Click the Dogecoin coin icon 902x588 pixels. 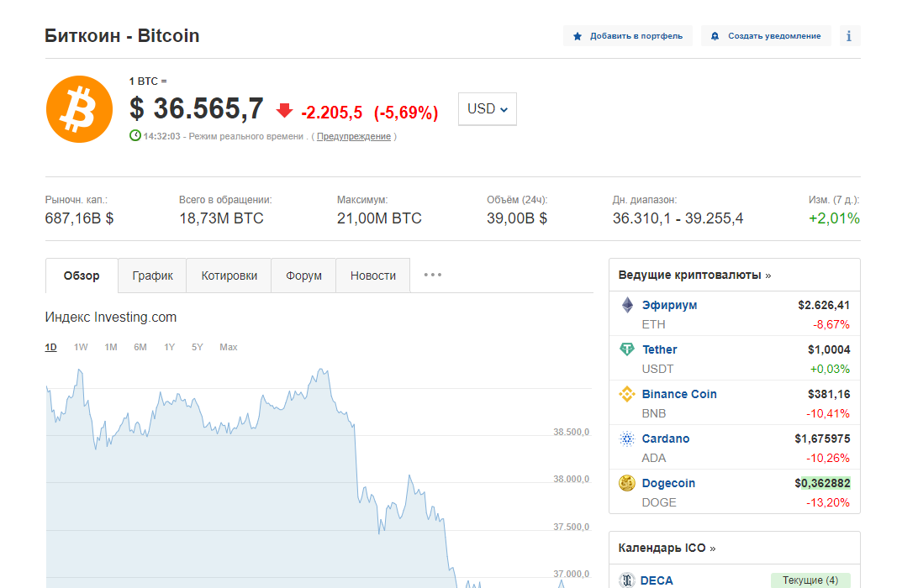(x=627, y=483)
